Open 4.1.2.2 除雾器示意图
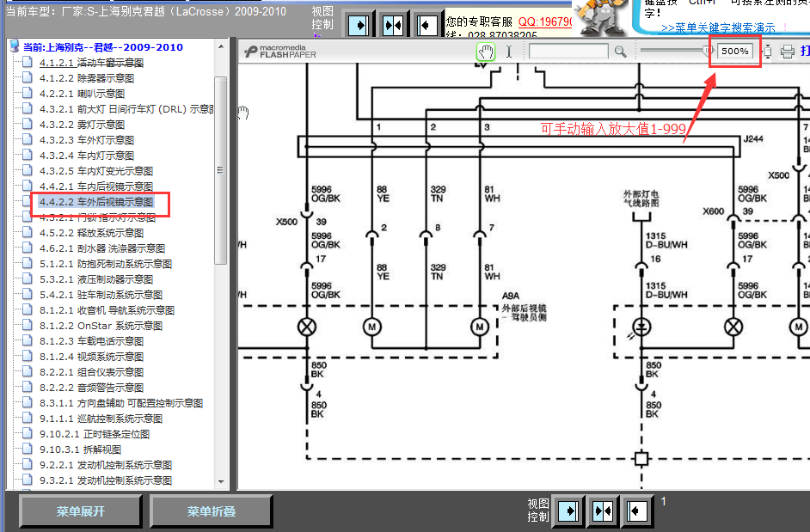Viewport: 810px width, 532px height. [x=87, y=78]
